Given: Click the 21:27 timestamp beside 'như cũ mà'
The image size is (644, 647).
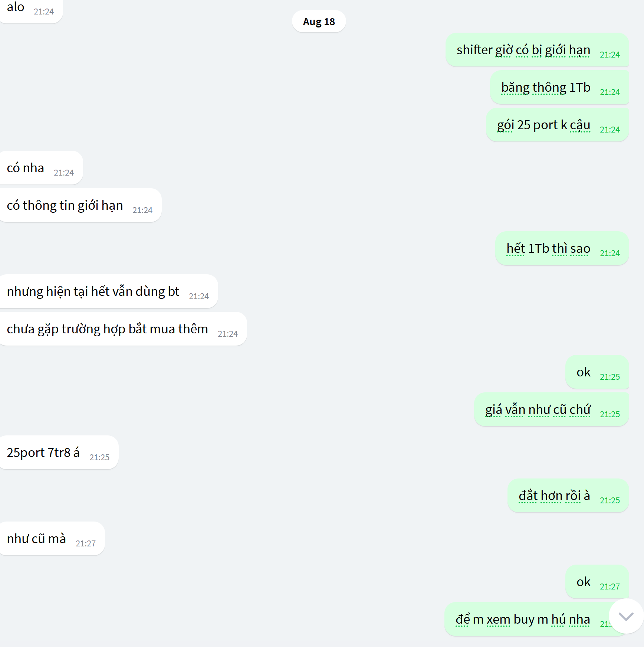Looking at the screenshot, I should point(86,543).
